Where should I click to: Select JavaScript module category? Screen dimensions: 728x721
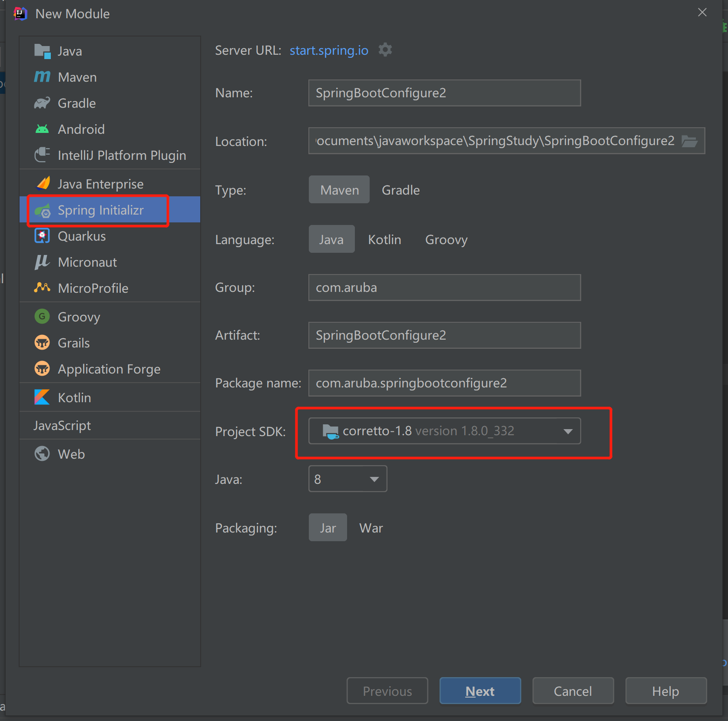point(110,425)
